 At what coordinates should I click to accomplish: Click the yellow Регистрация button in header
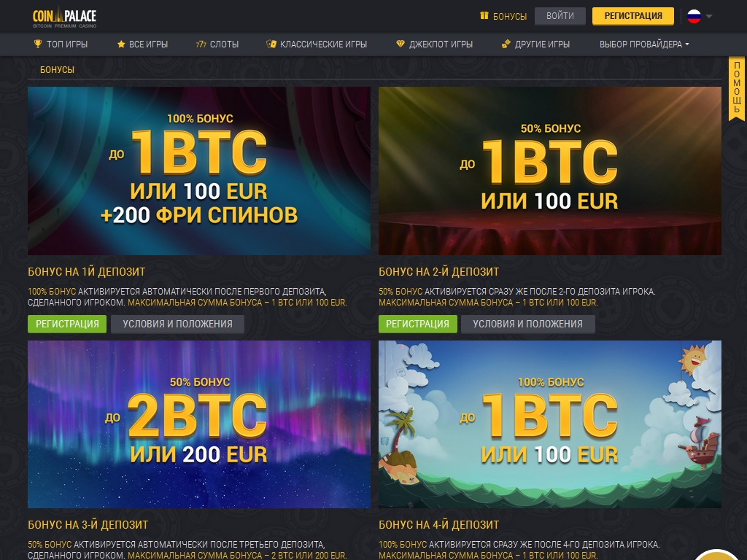coord(633,16)
